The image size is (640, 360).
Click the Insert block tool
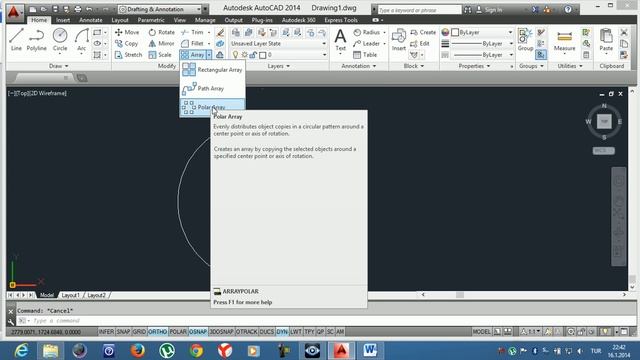[398, 40]
